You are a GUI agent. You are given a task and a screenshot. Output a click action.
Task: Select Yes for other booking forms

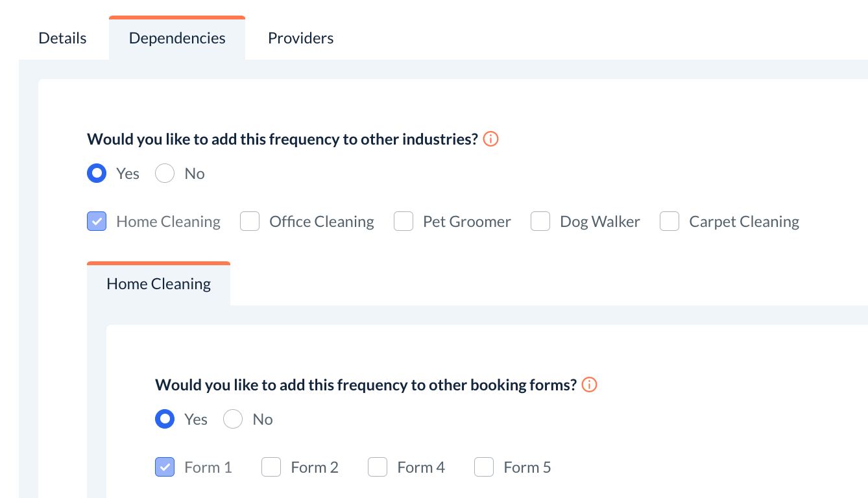click(x=165, y=419)
